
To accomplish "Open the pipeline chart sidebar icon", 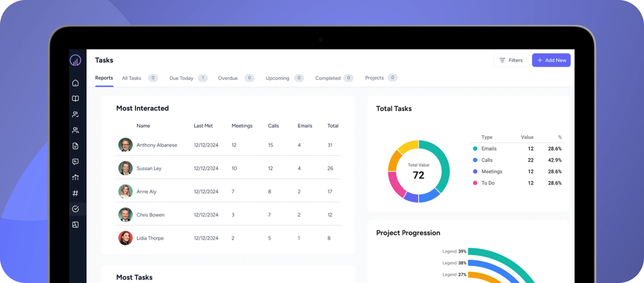I will coord(75,177).
